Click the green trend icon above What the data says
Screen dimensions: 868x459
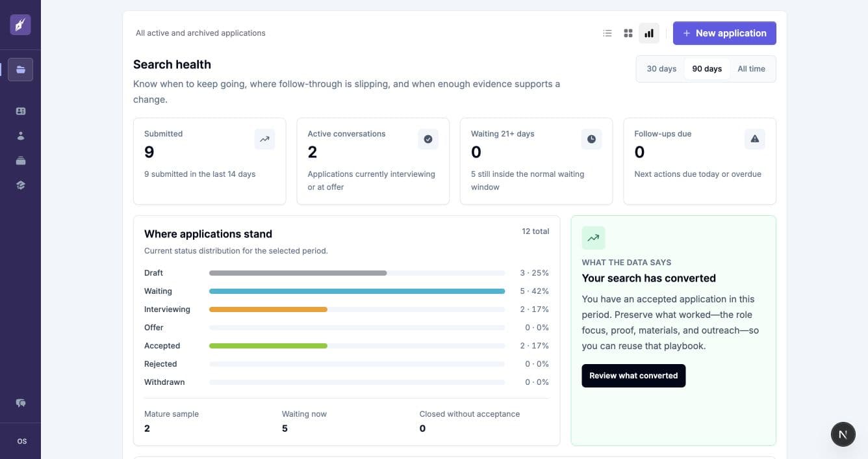point(593,238)
